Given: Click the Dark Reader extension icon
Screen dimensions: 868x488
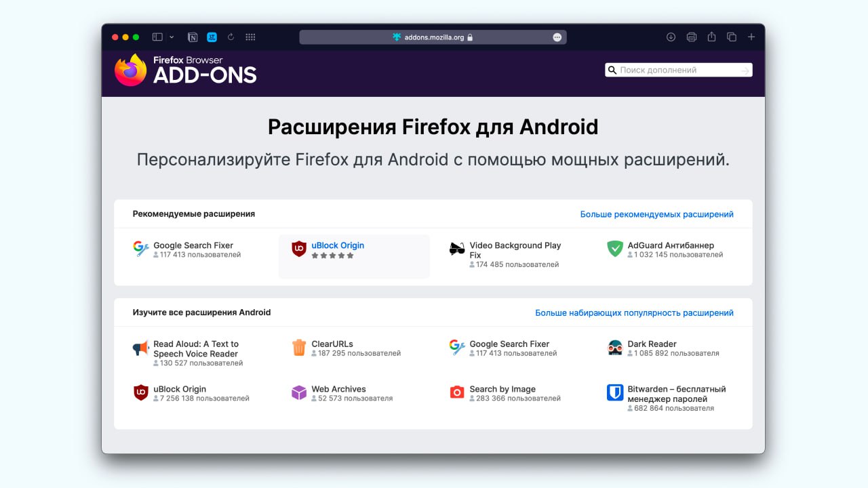Looking at the screenshot, I should pos(615,348).
